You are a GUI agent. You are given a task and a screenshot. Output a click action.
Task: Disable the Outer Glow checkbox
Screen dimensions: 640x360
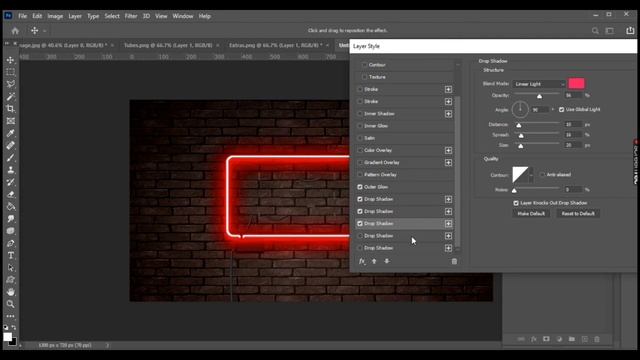tap(360, 187)
